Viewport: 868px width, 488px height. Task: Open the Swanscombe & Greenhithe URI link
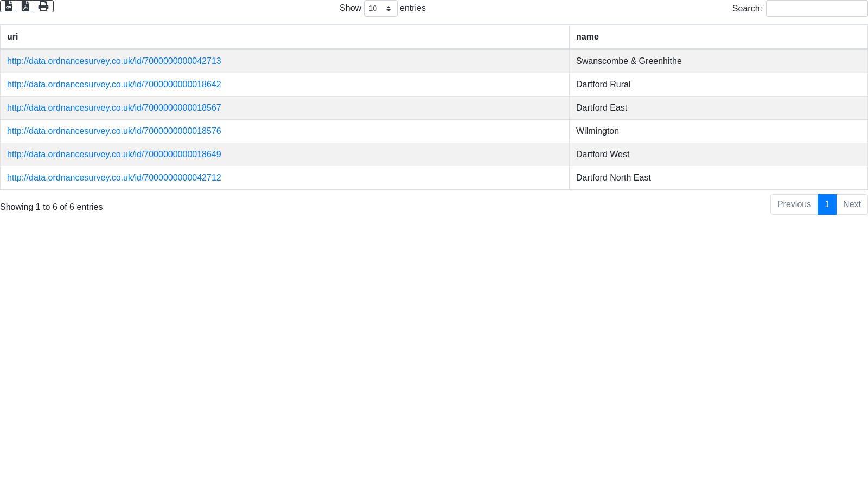click(x=114, y=61)
